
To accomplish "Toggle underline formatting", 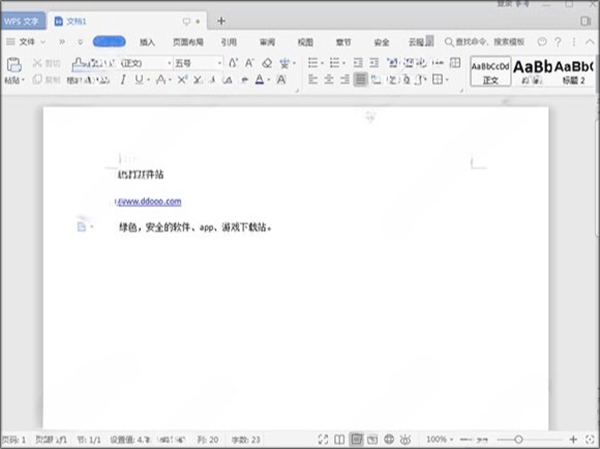I will click(x=140, y=80).
